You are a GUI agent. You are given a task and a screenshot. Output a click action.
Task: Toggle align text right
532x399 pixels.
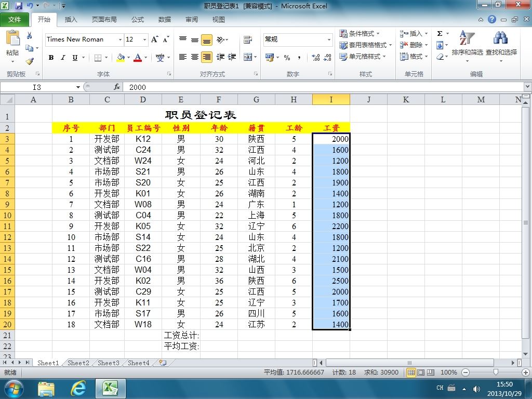coord(207,57)
